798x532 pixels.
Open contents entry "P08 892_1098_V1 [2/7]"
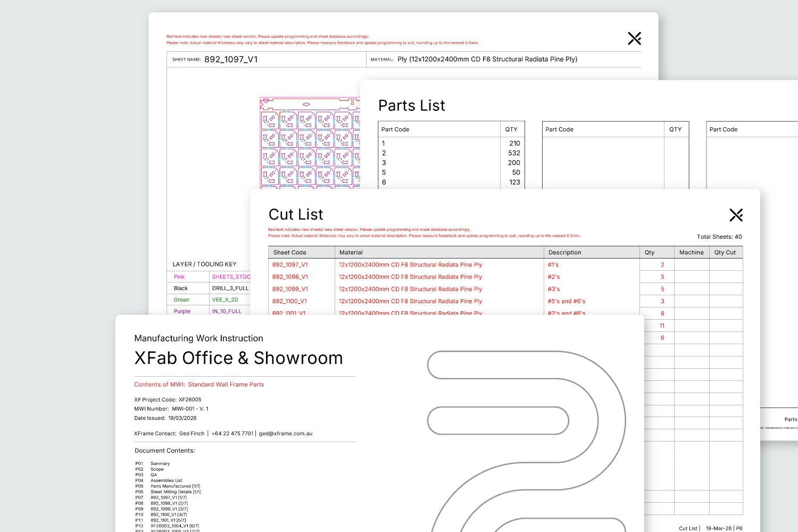coord(162,503)
